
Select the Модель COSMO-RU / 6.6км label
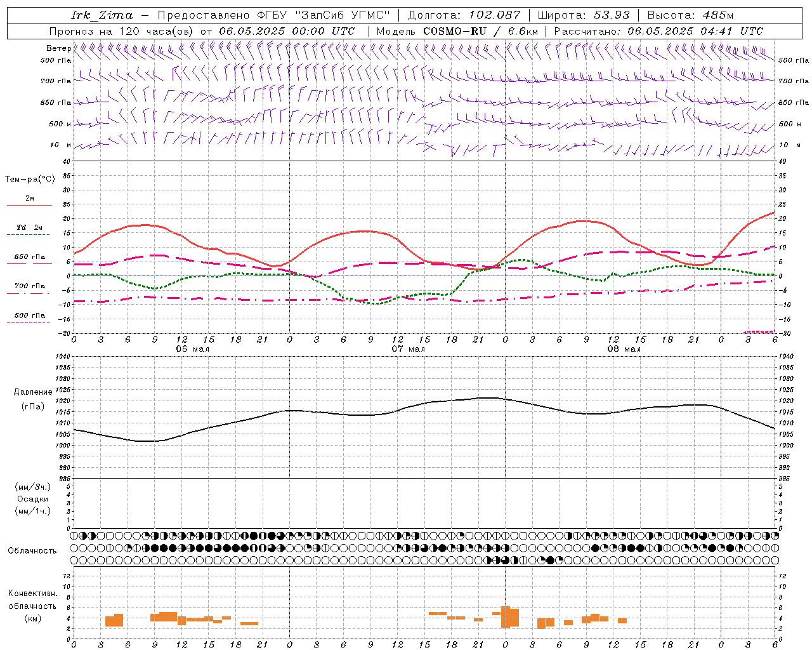point(457,31)
